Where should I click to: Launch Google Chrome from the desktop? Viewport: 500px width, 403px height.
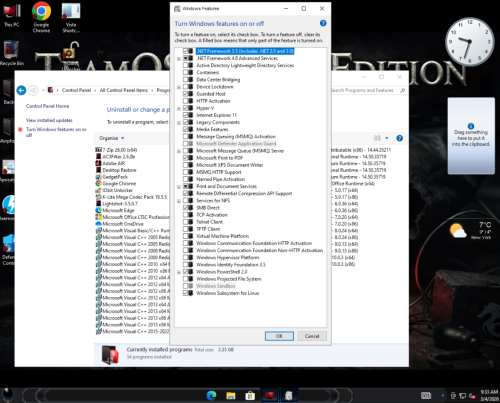click(x=41, y=17)
